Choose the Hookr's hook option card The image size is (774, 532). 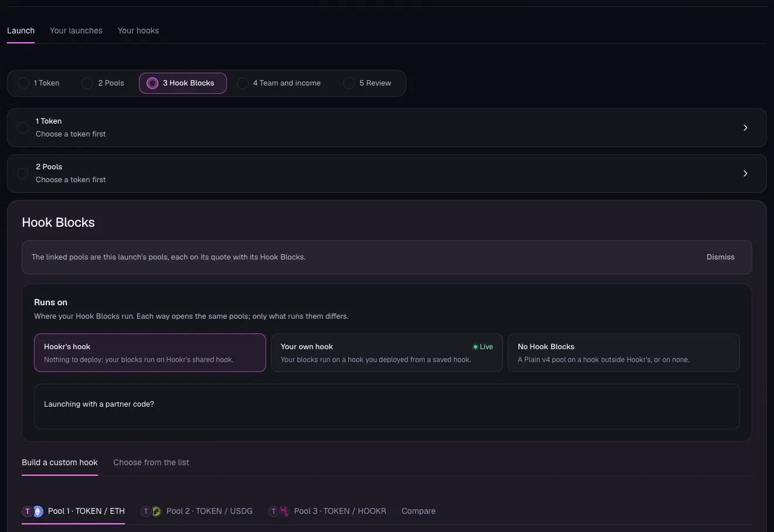coord(150,353)
